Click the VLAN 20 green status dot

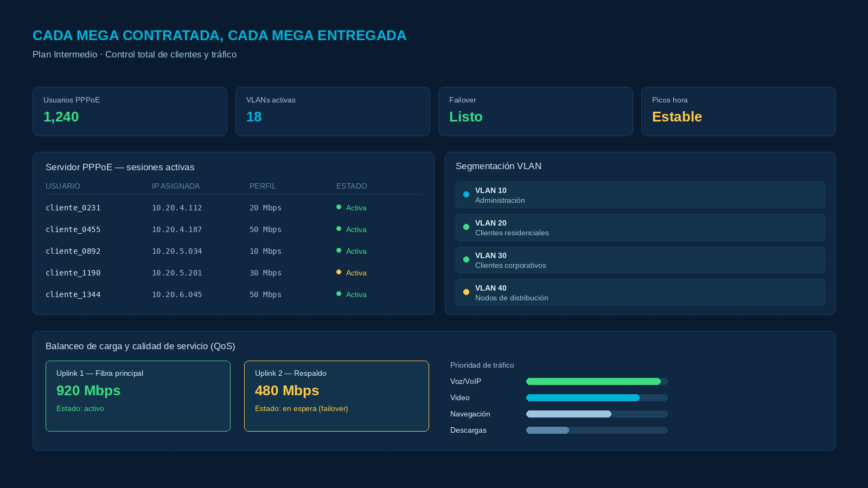pos(466,227)
